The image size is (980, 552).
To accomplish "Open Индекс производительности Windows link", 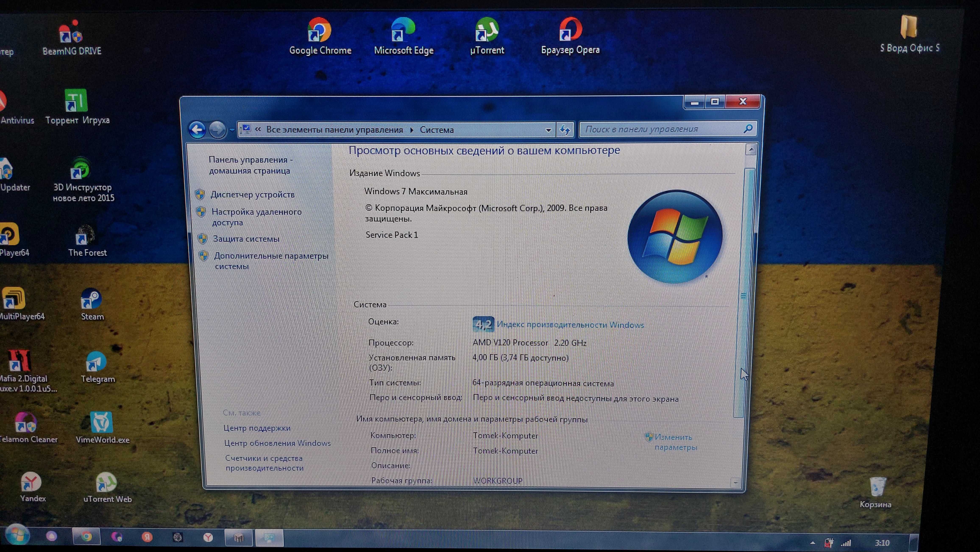I will (570, 325).
